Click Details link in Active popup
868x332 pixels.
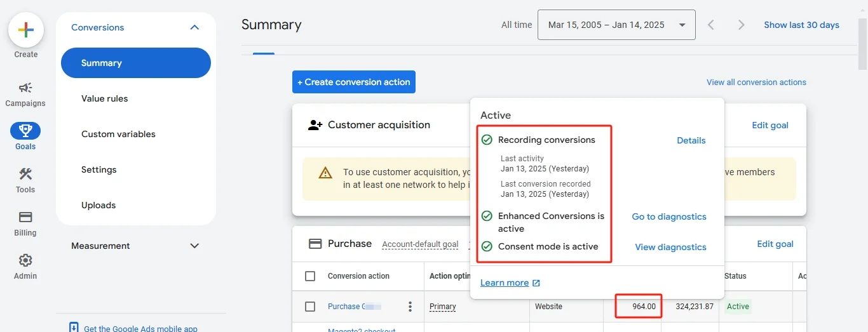[691, 140]
